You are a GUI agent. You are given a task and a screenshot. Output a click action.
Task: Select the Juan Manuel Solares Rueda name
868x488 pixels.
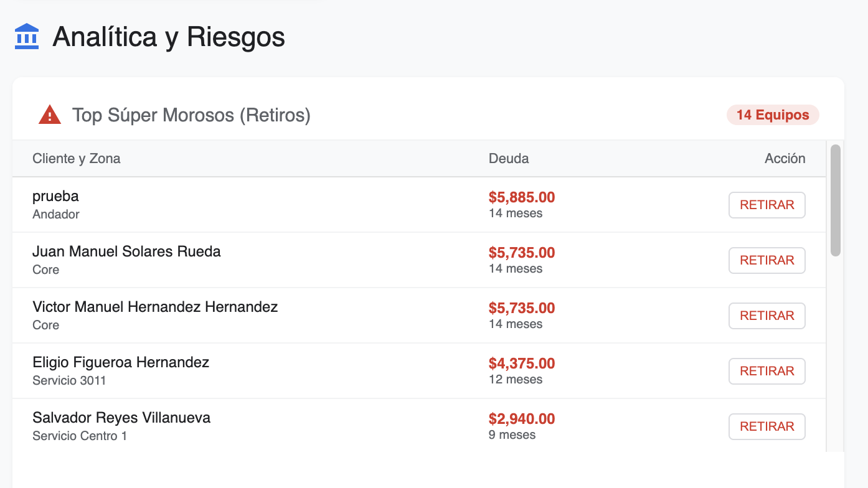(126, 251)
